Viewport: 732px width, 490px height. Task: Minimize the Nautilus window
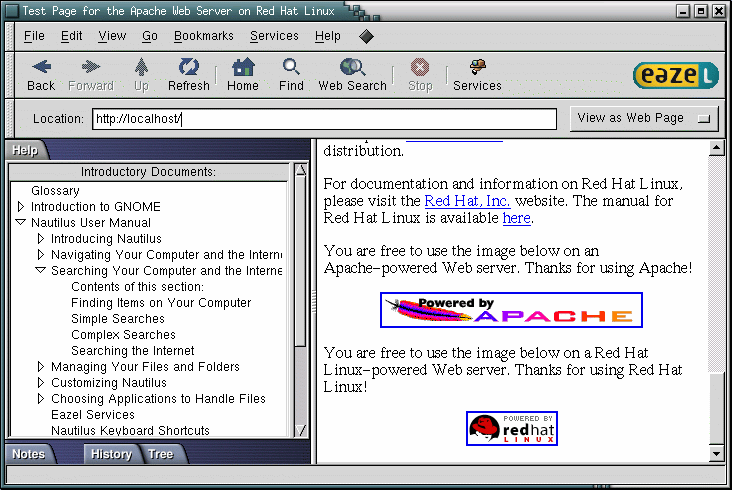click(683, 11)
